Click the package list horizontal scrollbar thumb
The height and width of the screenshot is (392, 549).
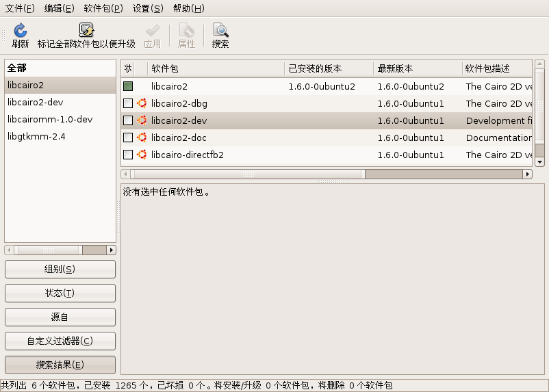(x=248, y=174)
